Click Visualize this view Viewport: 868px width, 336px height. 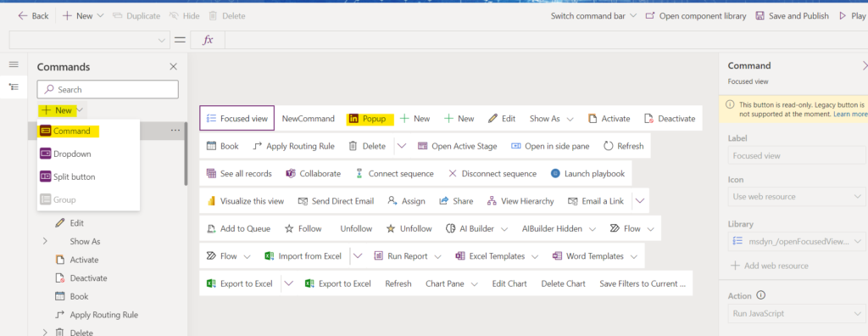(x=245, y=201)
